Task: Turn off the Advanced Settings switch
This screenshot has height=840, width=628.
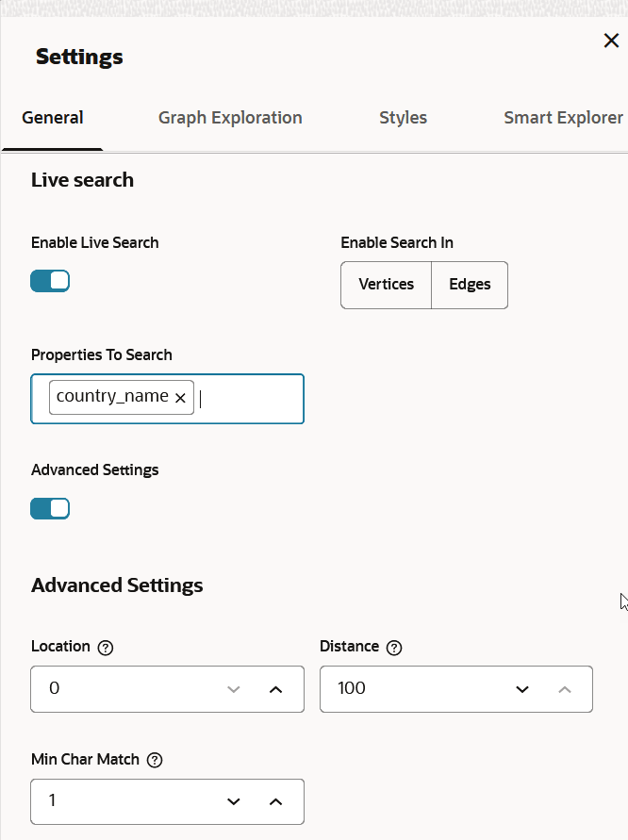Action: pyautogui.click(x=50, y=509)
